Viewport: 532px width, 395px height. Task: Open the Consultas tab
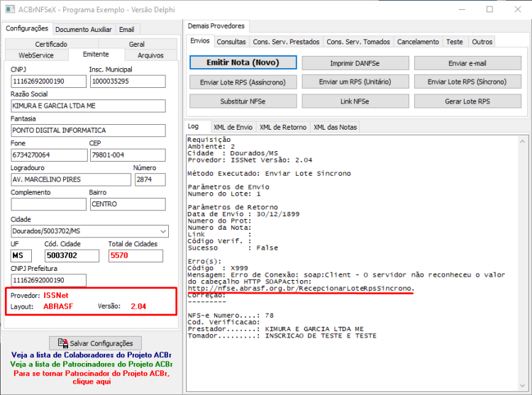coord(231,42)
